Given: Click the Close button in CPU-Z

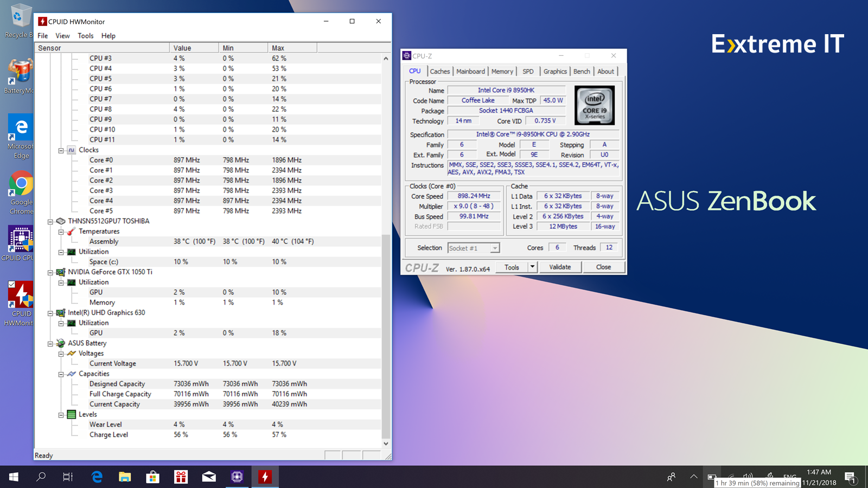Looking at the screenshot, I should [603, 267].
